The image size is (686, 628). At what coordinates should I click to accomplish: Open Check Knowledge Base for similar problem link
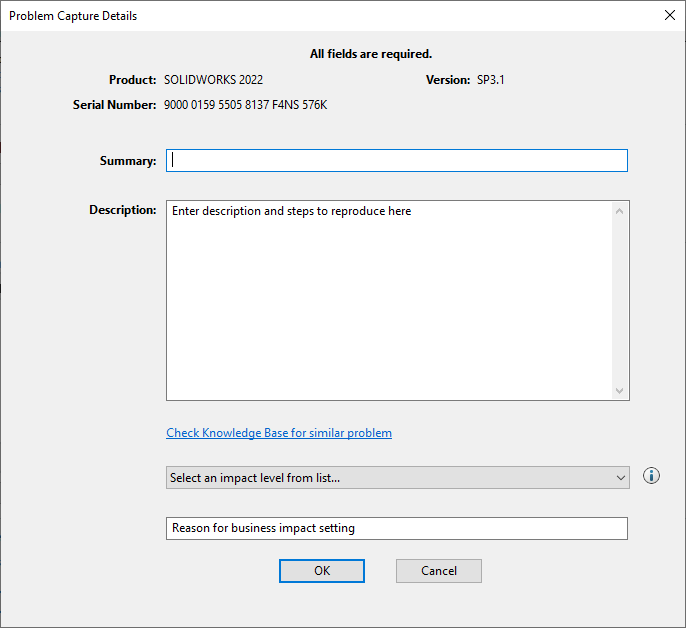pos(279,433)
